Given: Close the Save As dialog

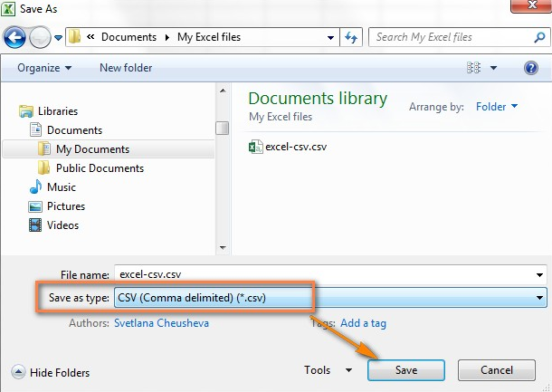Looking at the screenshot, I should [x=531, y=6].
